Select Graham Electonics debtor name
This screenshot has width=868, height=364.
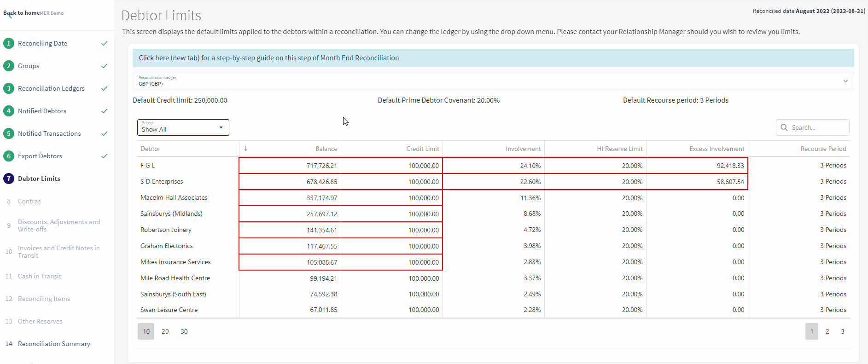tap(167, 246)
